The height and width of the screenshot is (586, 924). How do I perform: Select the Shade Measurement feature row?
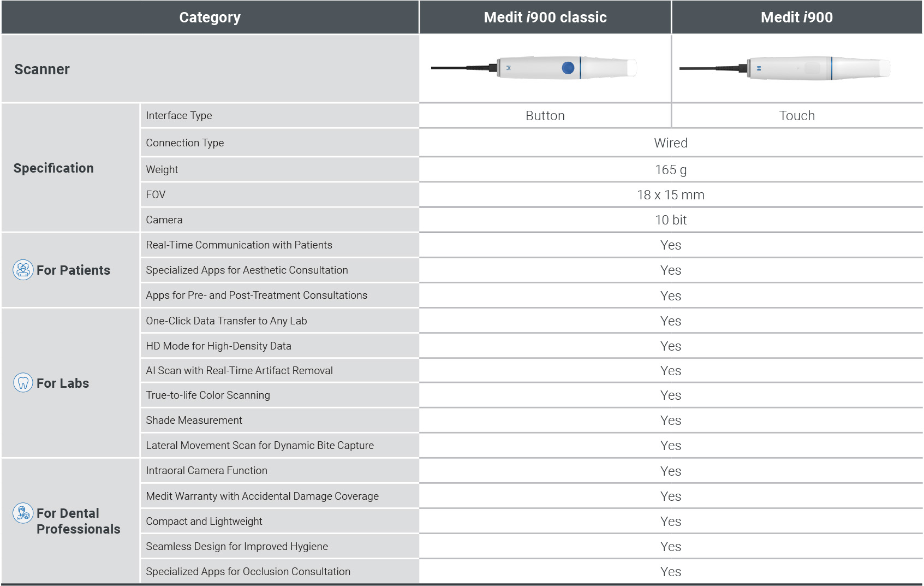click(x=194, y=421)
